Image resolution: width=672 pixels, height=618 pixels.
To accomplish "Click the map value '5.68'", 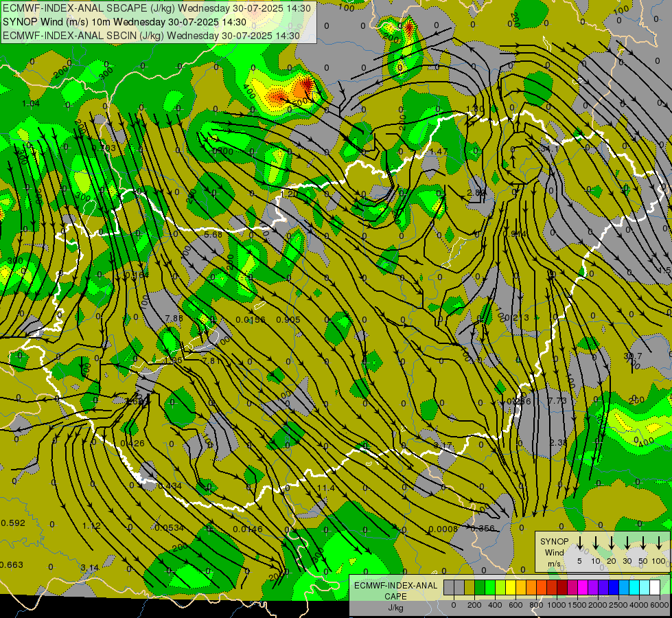I will pyautogui.click(x=213, y=235).
